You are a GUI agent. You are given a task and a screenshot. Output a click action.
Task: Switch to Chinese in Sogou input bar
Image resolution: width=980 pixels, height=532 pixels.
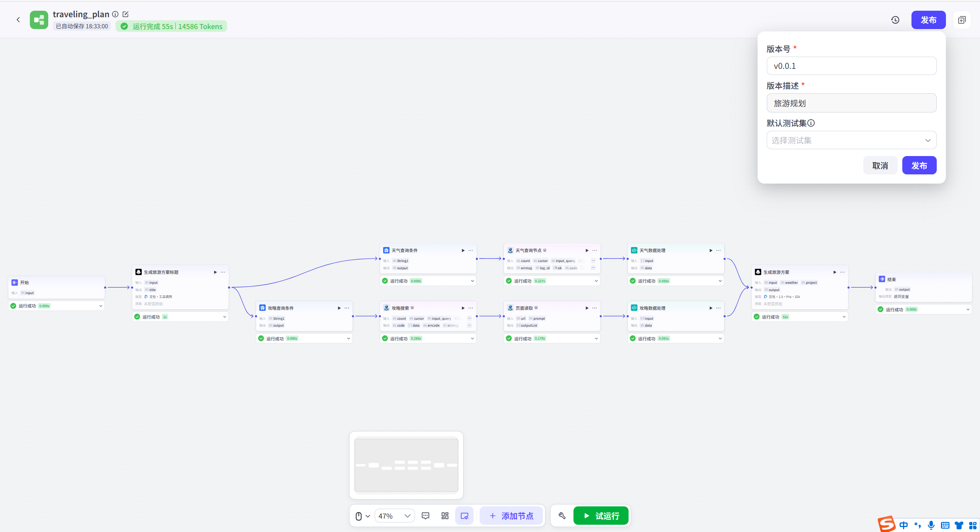904,525
